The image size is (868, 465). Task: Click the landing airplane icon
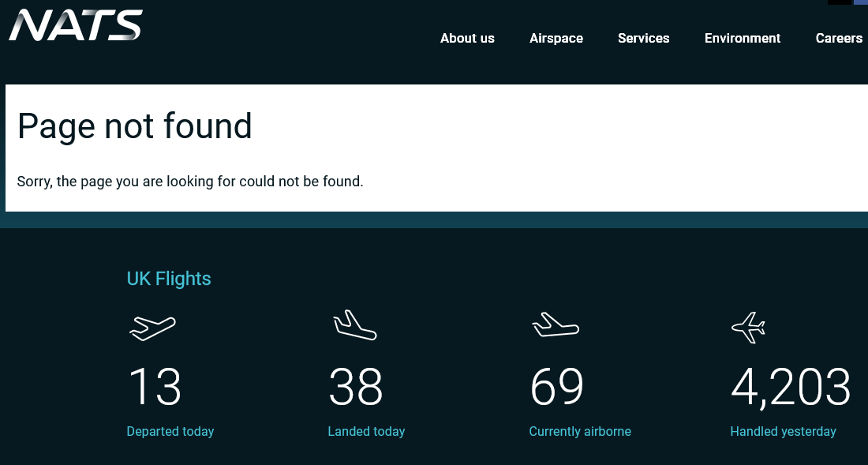pyautogui.click(x=355, y=325)
